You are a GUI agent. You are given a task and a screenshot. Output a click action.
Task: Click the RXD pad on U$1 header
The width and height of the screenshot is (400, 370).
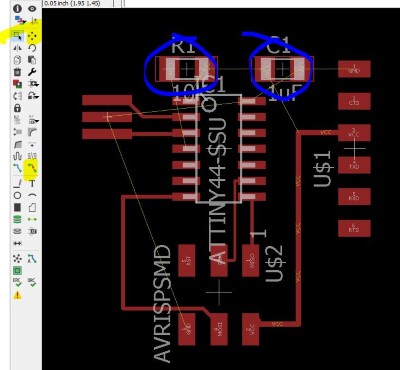click(x=354, y=197)
